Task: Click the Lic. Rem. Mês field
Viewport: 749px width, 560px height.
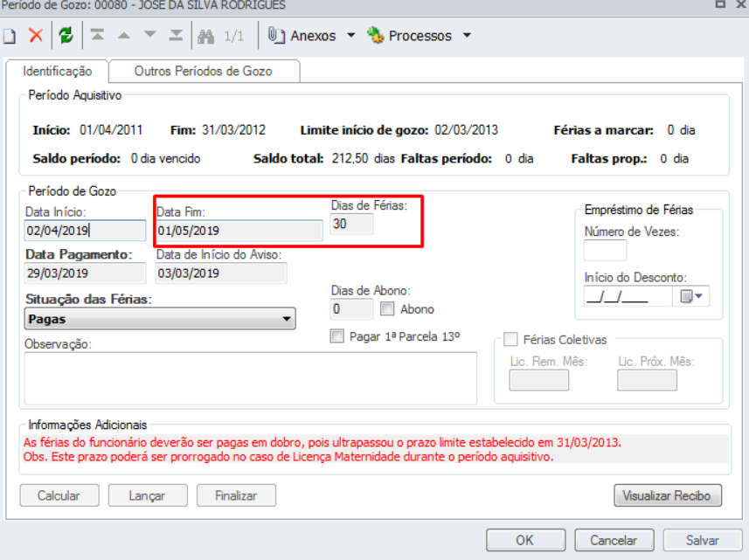Action: [x=539, y=381]
